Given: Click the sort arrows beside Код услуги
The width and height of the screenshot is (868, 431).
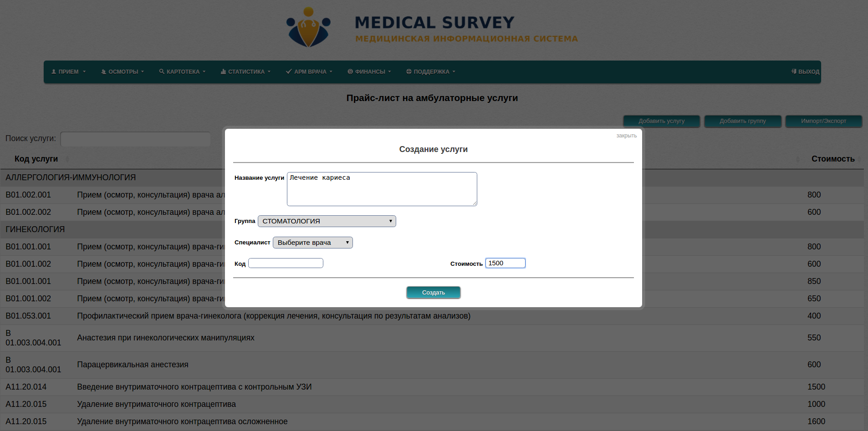Looking at the screenshot, I should (67, 159).
